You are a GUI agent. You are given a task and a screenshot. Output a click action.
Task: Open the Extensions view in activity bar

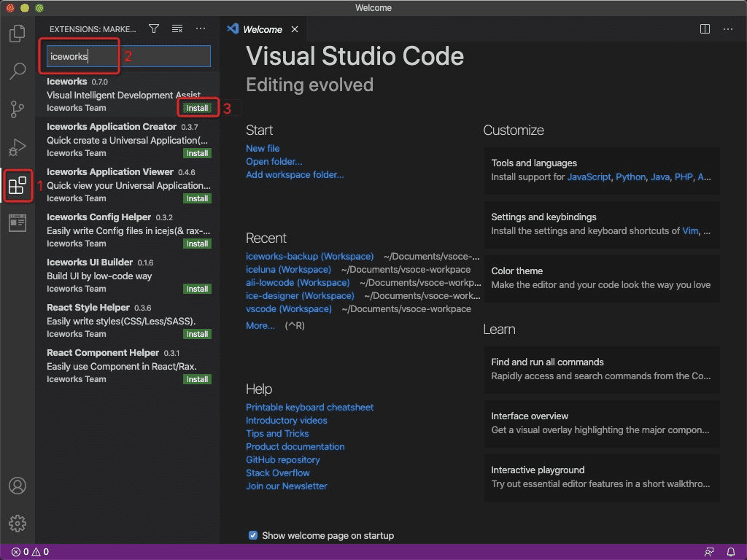tap(18, 185)
